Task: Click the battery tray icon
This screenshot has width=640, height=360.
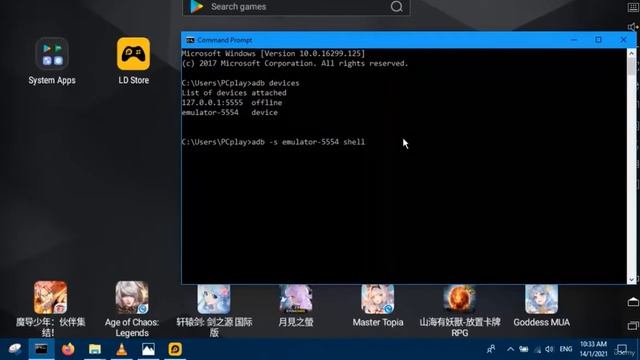Action: (524, 349)
